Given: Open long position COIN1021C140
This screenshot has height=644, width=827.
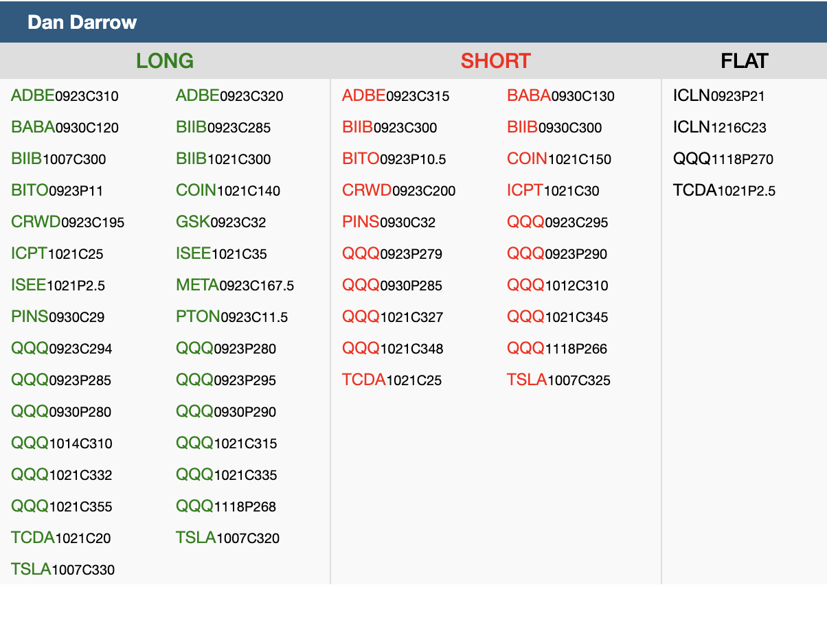Looking at the screenshot, I should coord(228,191).
